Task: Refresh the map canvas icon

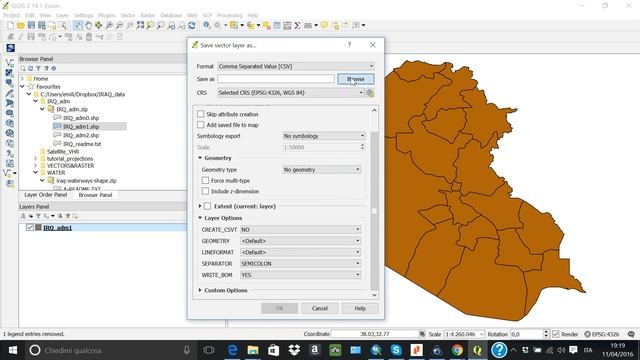Action: 192,25
